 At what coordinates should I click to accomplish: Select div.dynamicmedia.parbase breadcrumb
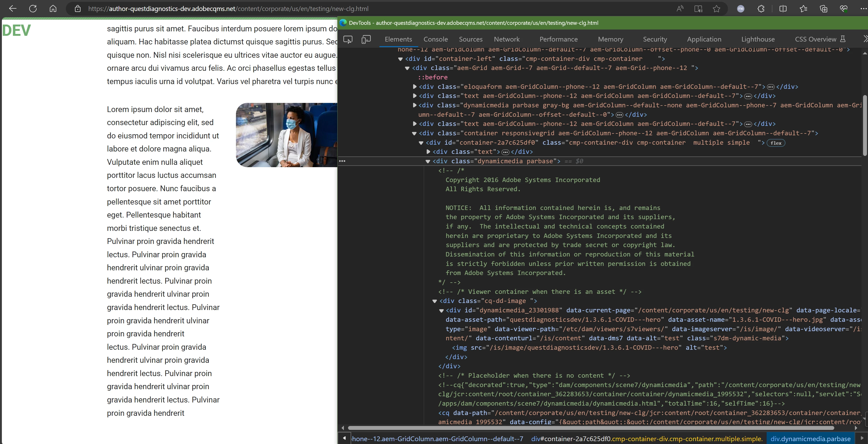coord(810,439)
